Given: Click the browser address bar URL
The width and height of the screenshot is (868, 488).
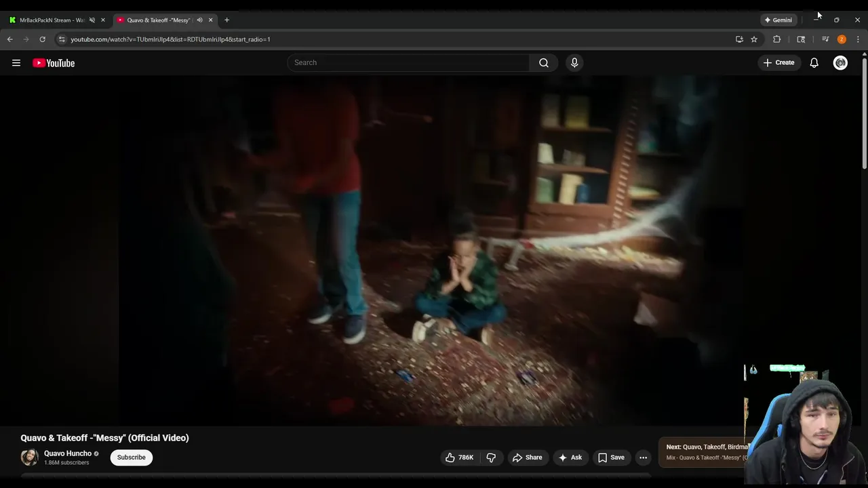Looking at the screenshot, I should tap(170, 39).
